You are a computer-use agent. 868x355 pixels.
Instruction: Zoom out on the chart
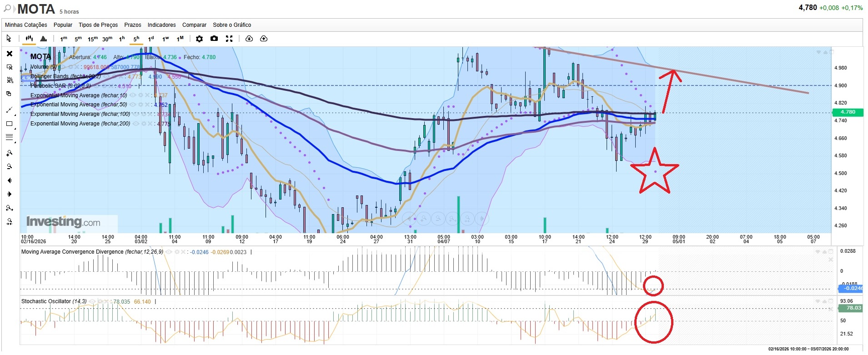[x=9, y=167]
